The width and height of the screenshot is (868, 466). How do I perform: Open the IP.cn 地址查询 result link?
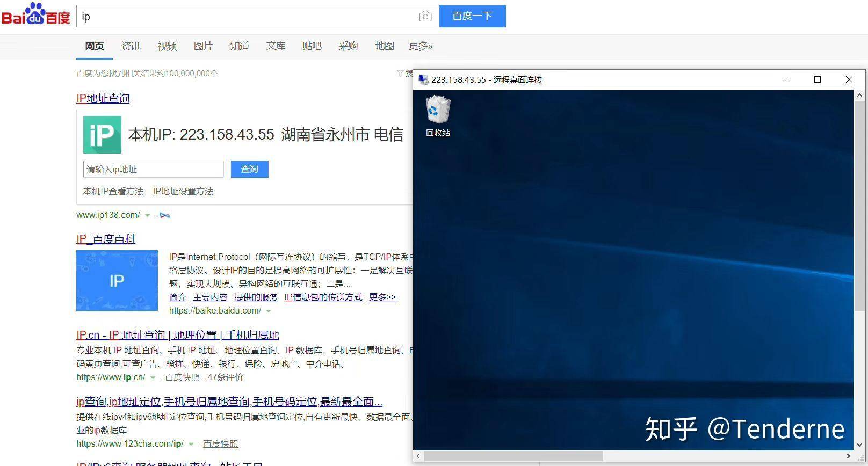(x=178, y=335)
